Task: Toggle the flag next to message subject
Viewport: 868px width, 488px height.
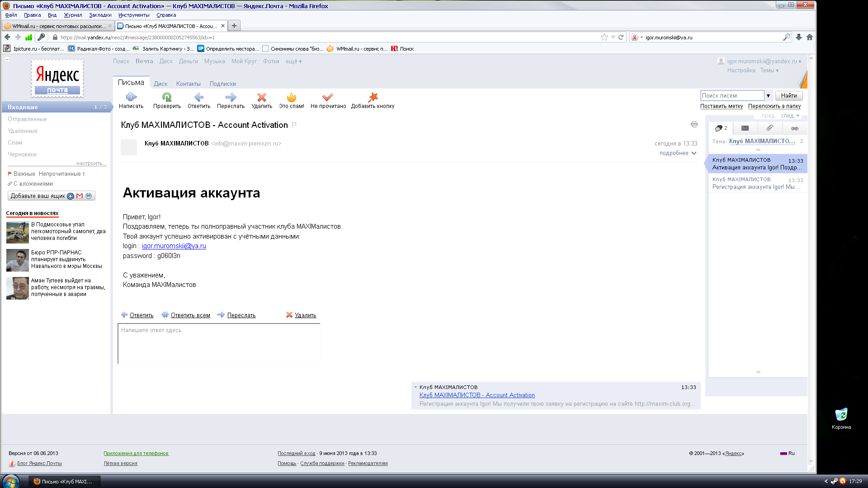Action: (x=294, y=125)
